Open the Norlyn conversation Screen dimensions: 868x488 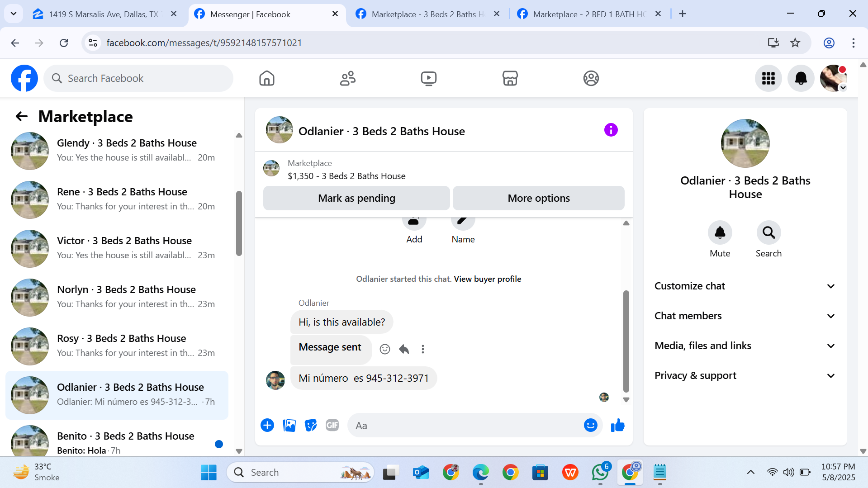[117, 297]
